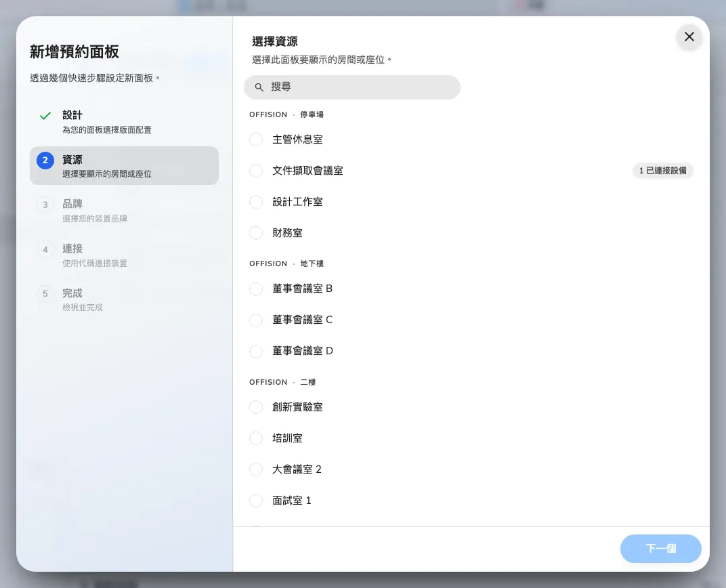726x588 pixels.
Task: Close the 新增預約面板 dialog with X
Action: pos(689,37)
